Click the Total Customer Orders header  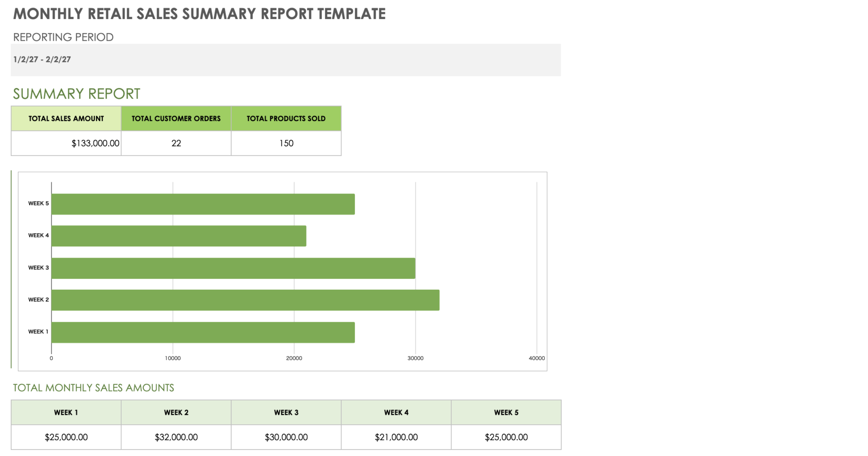click(x=176, y=118)
